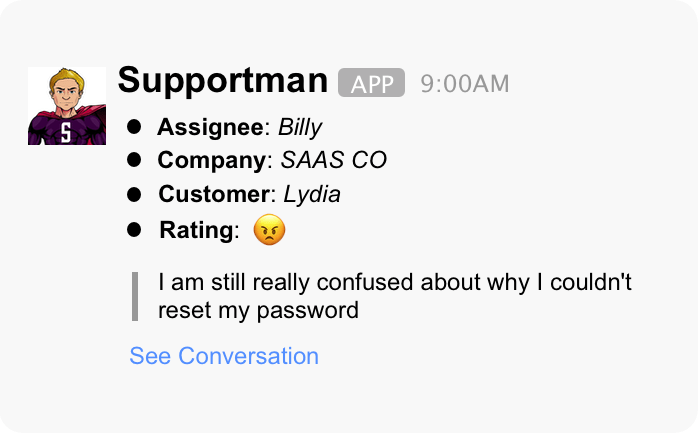
Task: Click the gray vertical quote bar
Action: tap(135, 296)
